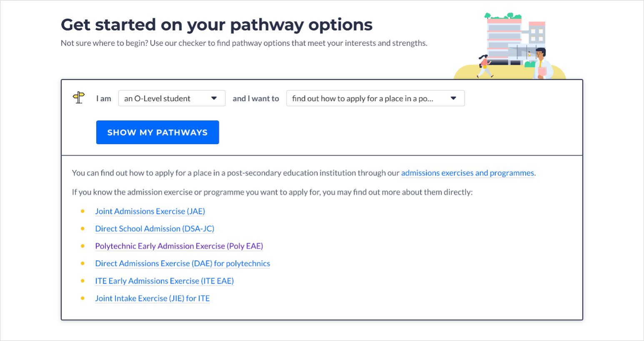
Task: Click the 'Get started on your pathway options' heading
Action: pos(217,25)
